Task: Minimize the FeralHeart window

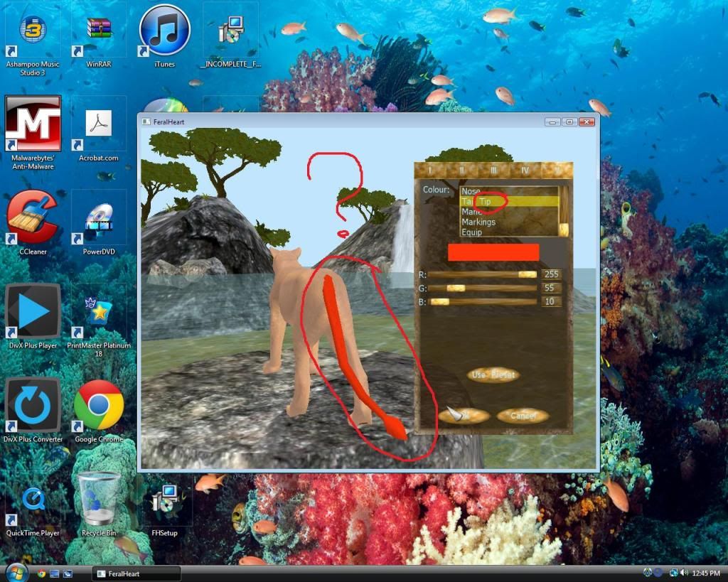Action: pos(552,122)
